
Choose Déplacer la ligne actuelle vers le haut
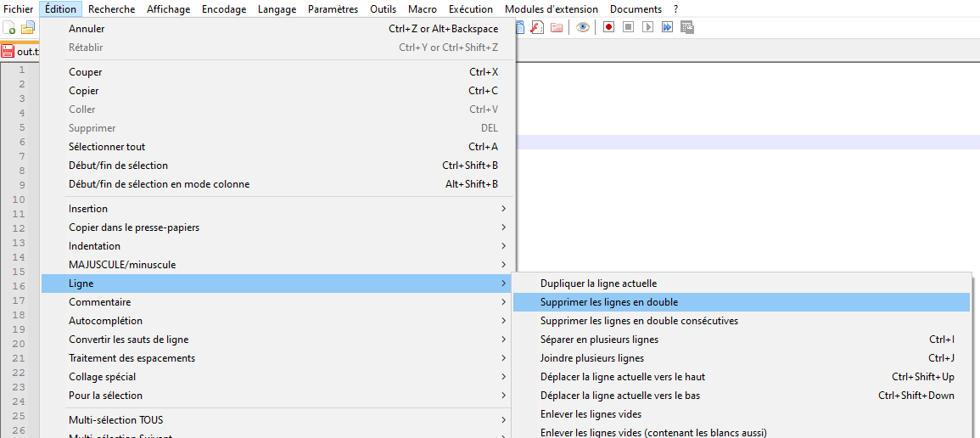click(x=742, y=378)
